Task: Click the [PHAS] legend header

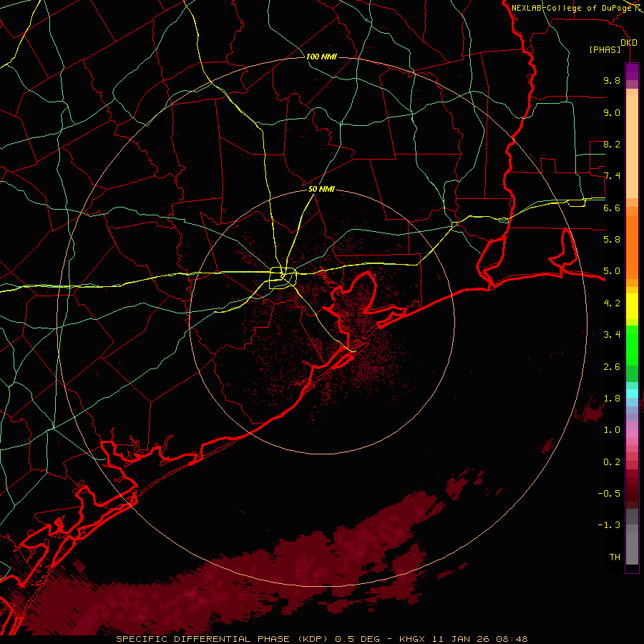Action: 605,49
